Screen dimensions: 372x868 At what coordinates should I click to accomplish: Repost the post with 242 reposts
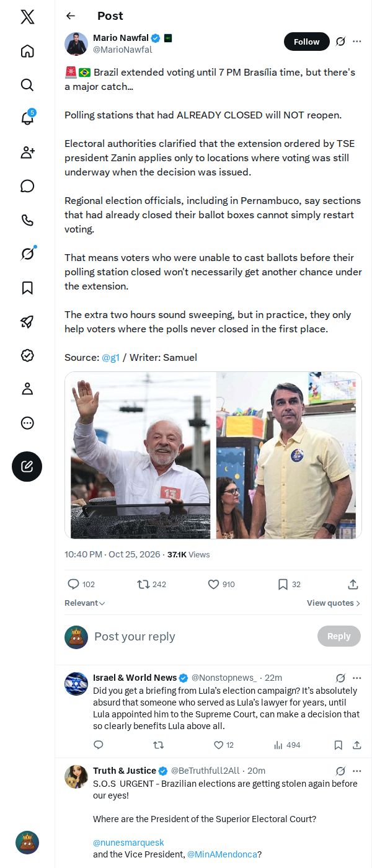point(151,584)
